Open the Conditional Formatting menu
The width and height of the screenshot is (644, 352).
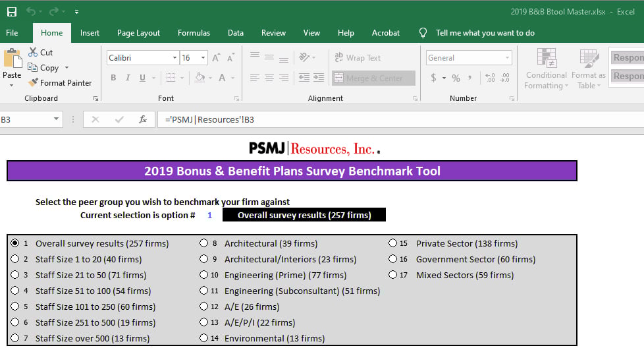point(547,69)
